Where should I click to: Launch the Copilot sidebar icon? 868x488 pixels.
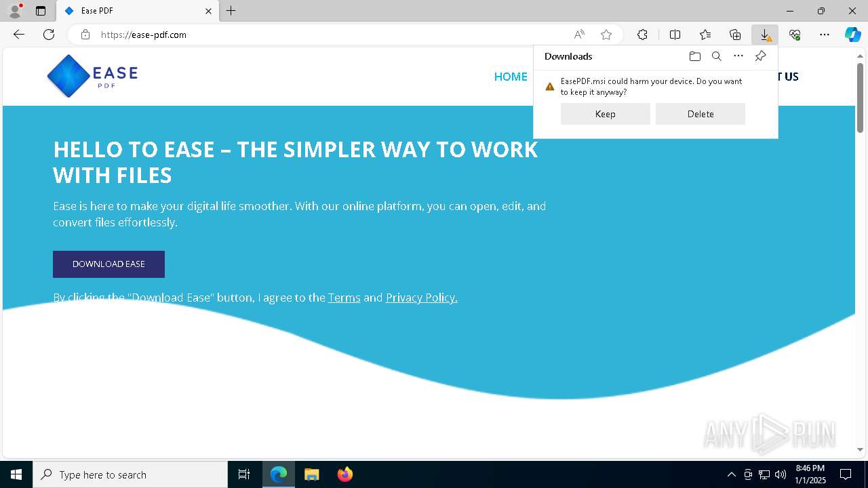852,35
